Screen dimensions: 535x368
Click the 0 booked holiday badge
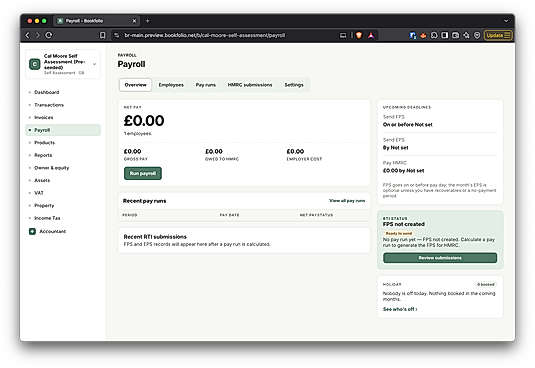pyautogui.click(x=486, y=284)
